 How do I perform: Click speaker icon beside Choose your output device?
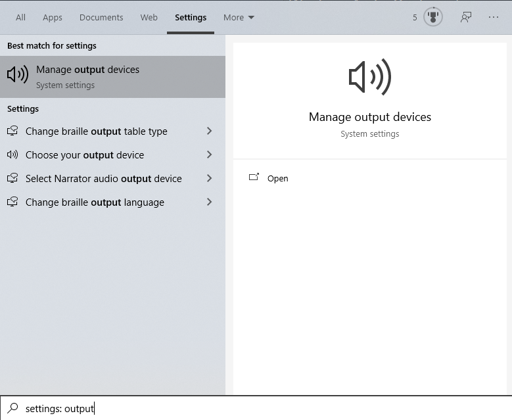[12, 155]
